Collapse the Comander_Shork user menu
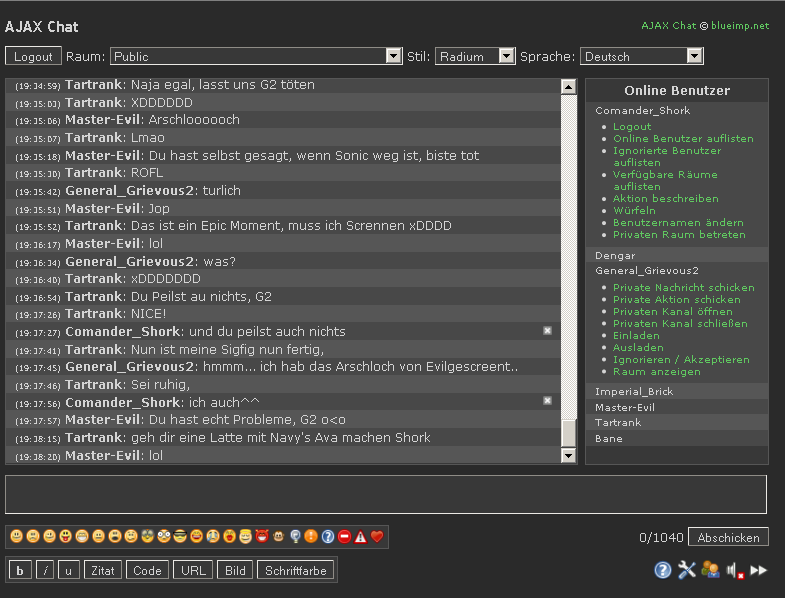This screenshot has height=598, width=785. (x=642, y=110)
